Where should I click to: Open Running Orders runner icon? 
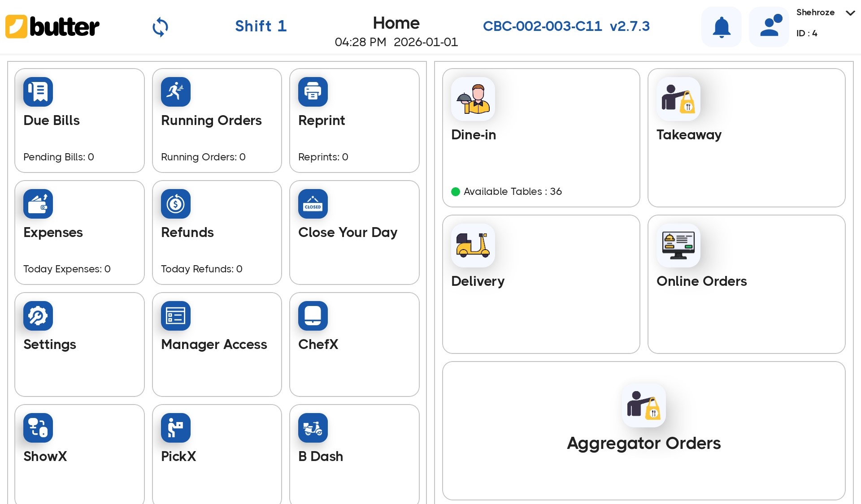point(175,92)
